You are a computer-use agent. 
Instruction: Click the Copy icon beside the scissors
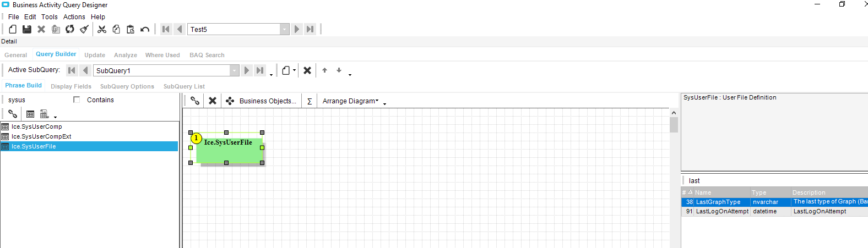point(116,29)
